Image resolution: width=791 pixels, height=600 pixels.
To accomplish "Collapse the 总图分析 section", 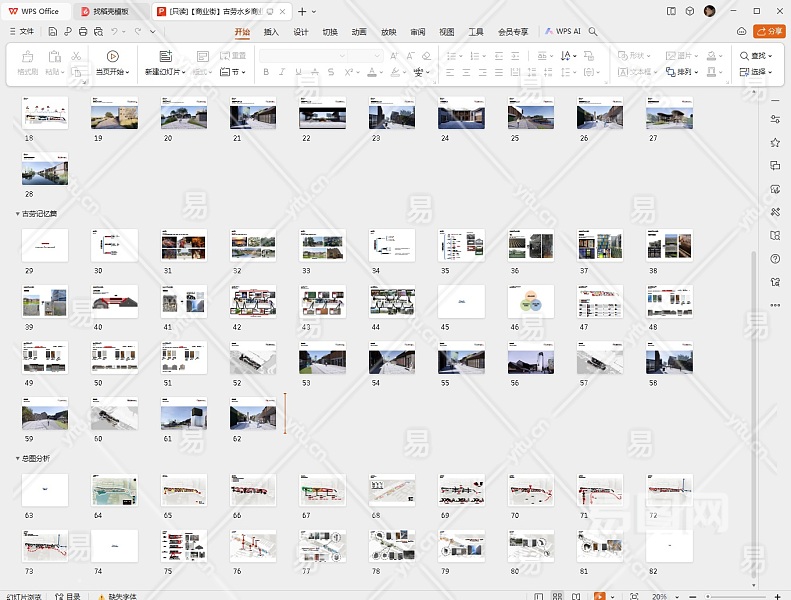I will [17, 458].
